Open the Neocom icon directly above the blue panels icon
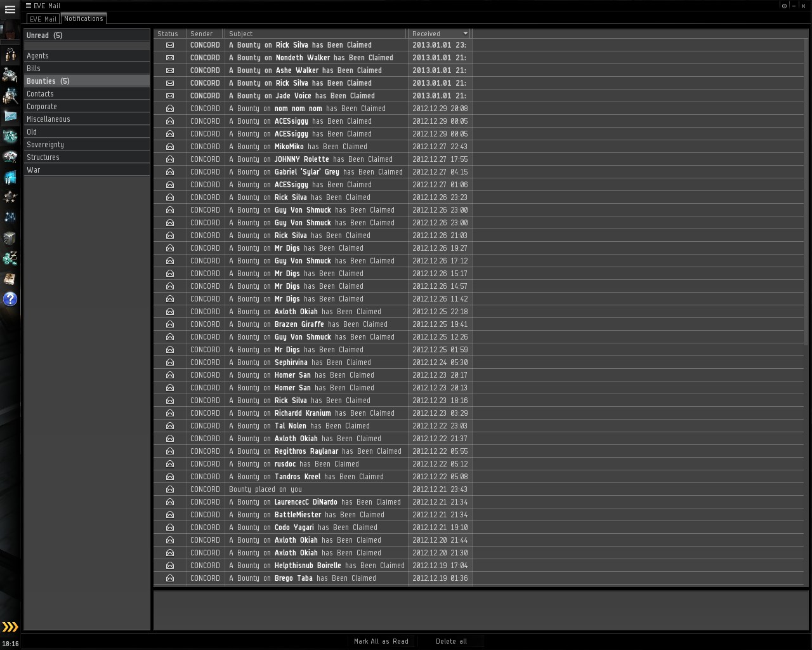812x650 pixels. point(10,157)
